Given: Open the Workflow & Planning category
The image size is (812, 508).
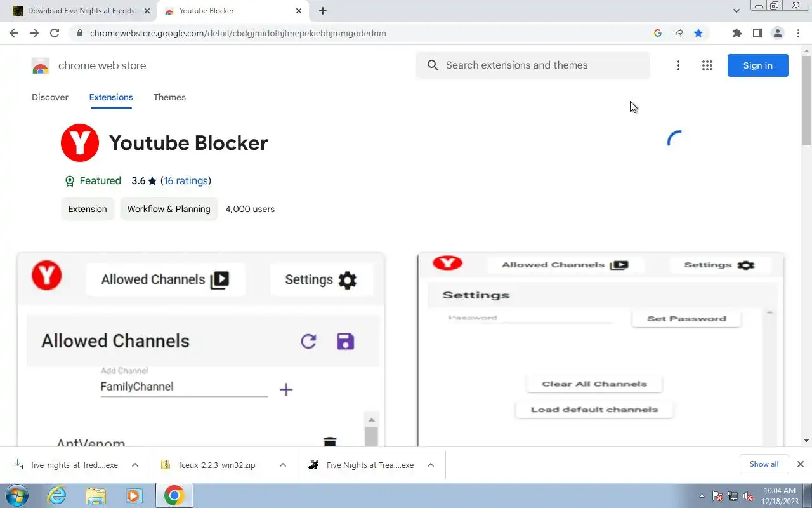Looking at the screenshot, I should [x=169, y=209].
